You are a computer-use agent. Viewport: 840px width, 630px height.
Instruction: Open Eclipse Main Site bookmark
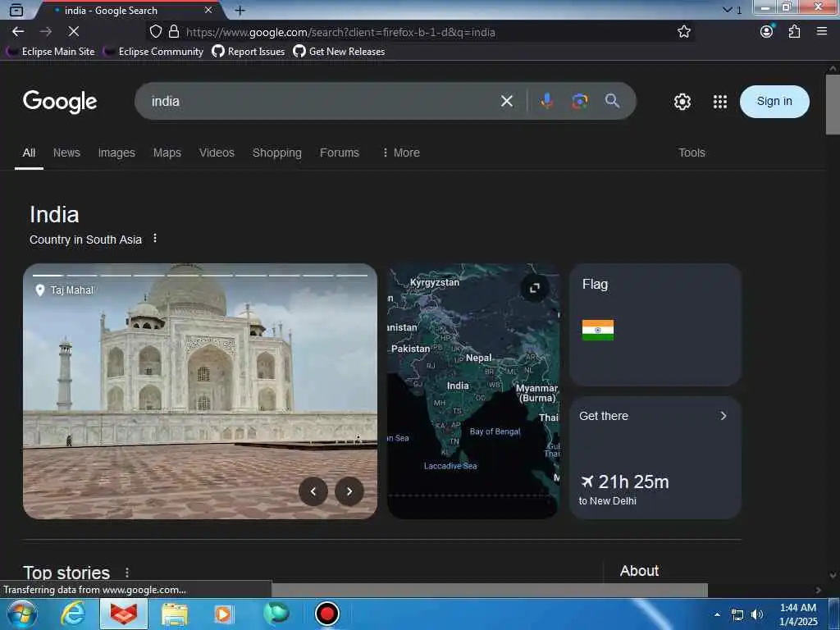(x=51, y=52)
